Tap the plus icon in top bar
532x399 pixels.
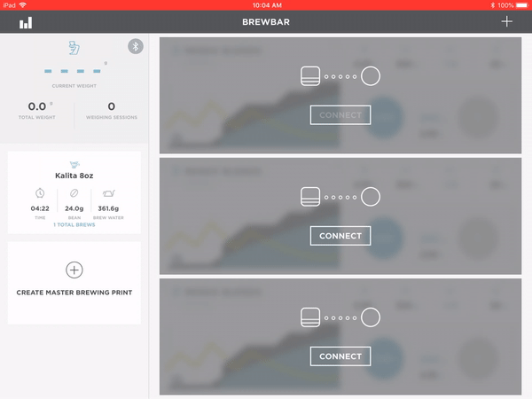coord(506,21)
